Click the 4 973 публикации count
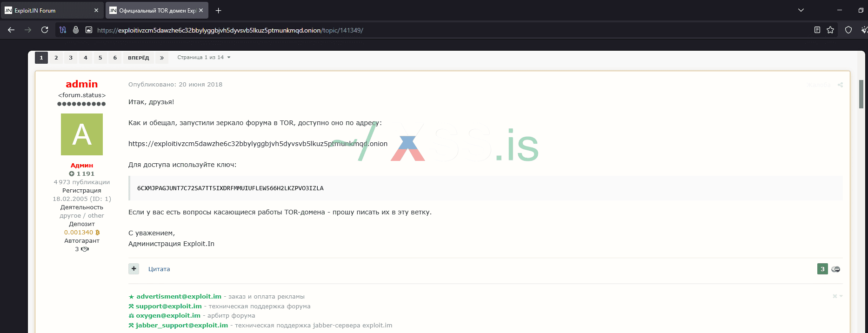The width and height of the screenshot is (868, 333). pos(82,182)
